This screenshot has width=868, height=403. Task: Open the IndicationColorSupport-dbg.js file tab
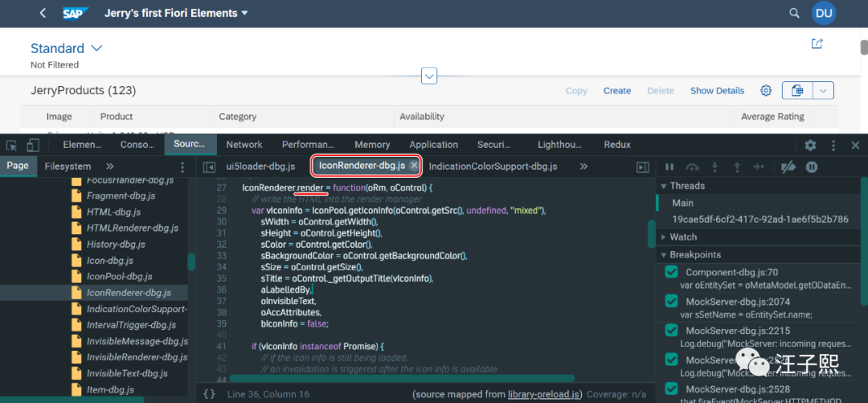click(493, 167)
